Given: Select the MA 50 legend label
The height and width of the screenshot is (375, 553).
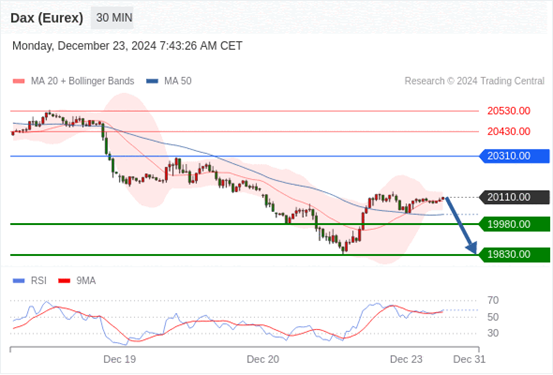Looking at the screenshot, I should pyautogui.click(x=178, y=81).
